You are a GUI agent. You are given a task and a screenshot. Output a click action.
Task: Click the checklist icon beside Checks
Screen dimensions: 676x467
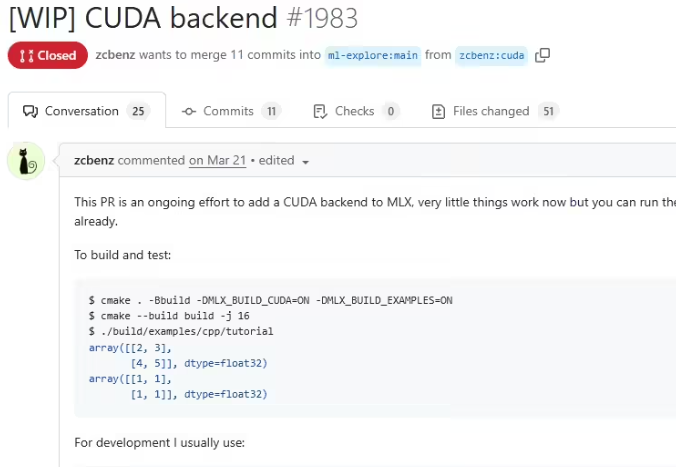pos(320,111)
